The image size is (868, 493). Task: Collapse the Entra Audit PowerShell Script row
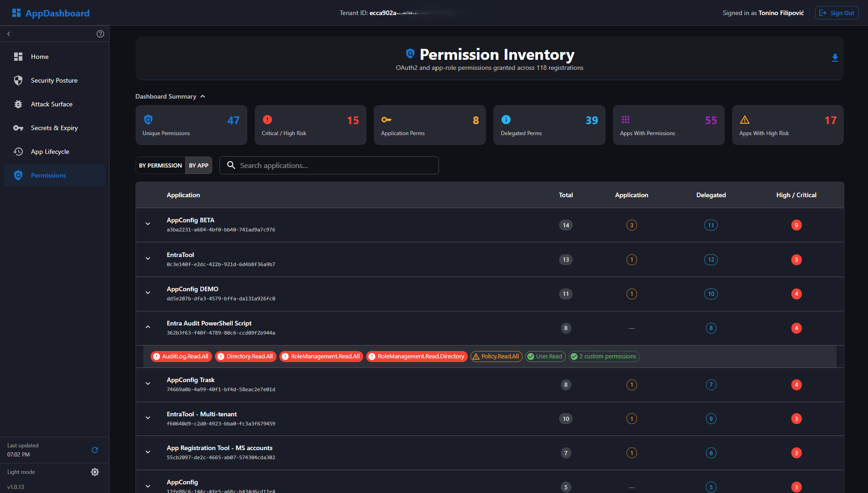pos(148,327)
